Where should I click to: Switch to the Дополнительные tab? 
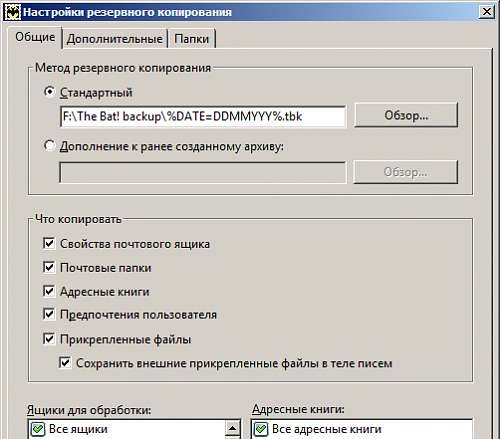click(115, 39)
